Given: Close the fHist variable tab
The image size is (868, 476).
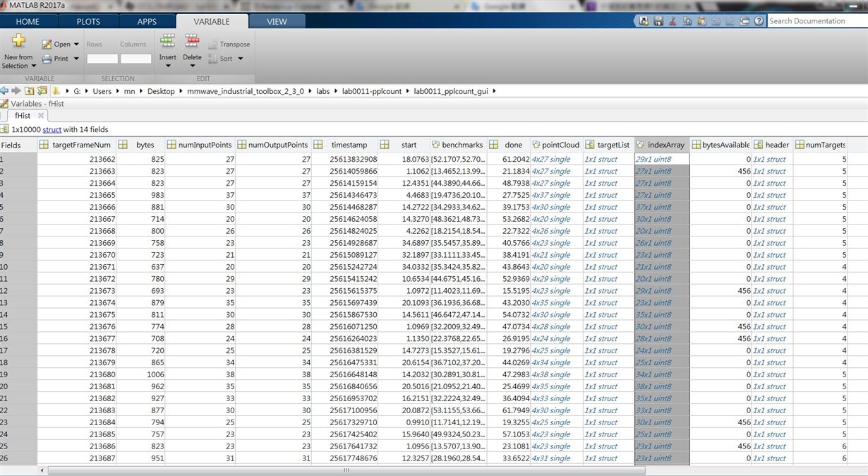Looking at the screenshot, I should click(41, 115).
